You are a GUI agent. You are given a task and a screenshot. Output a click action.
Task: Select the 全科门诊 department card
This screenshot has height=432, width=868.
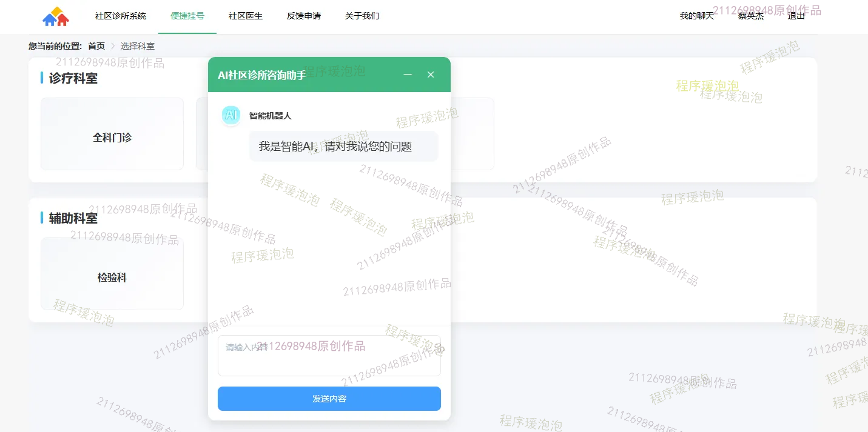point(112,134)
